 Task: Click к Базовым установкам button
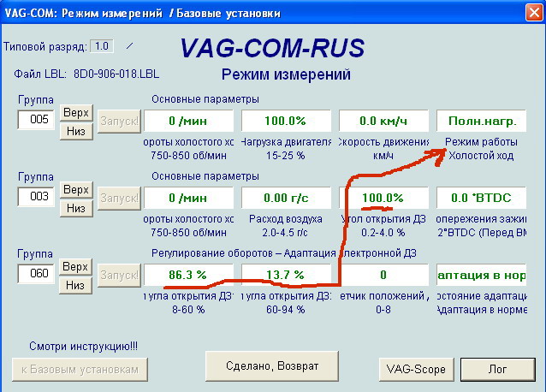pyautogui.click(x=80, y=370)
